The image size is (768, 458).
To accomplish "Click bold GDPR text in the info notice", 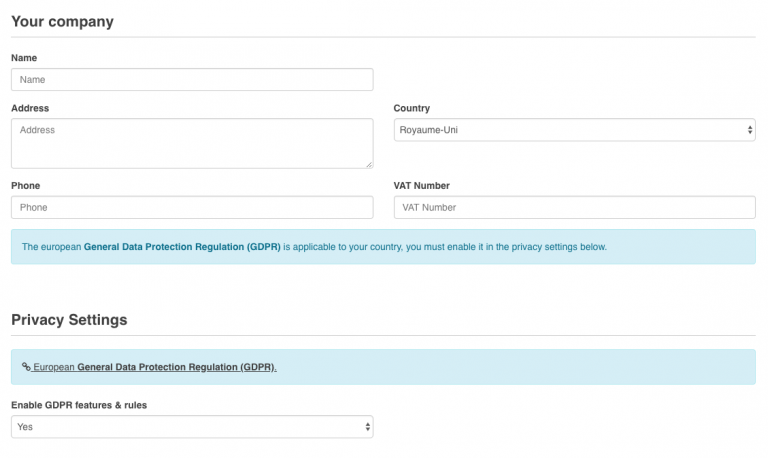I will [x=182, y=247].
